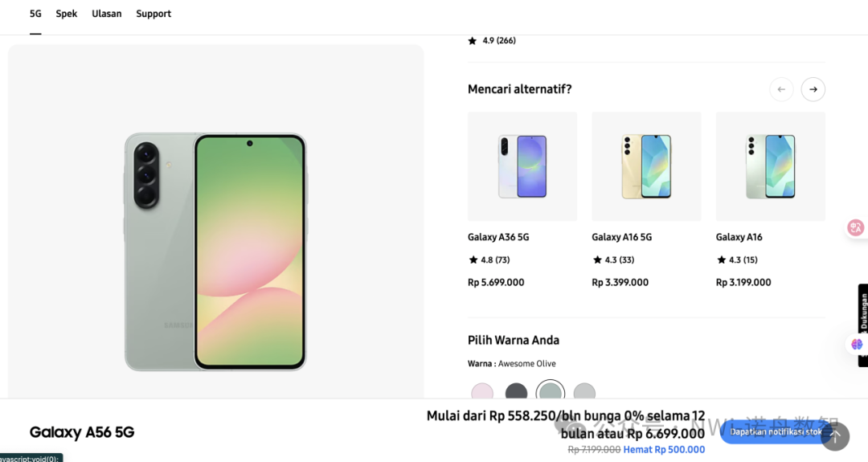868x462 pixels.
Task: Open the pink translate floating icon
Action: click(x=856, y=227)
